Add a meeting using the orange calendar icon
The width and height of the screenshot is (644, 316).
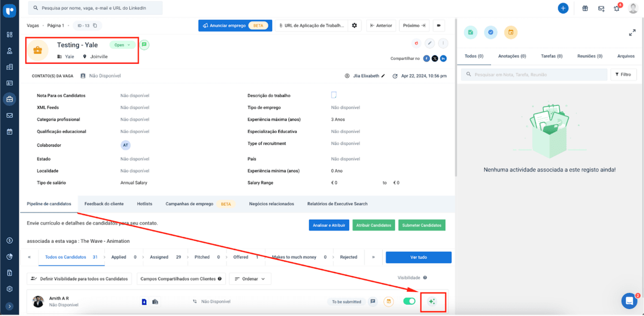pyautogui.click(x=511, y=33)
